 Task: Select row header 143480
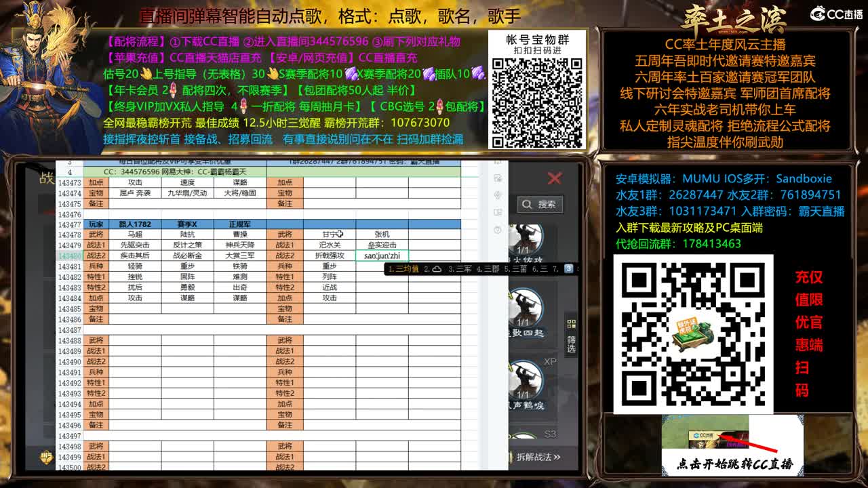pos(70,256)
